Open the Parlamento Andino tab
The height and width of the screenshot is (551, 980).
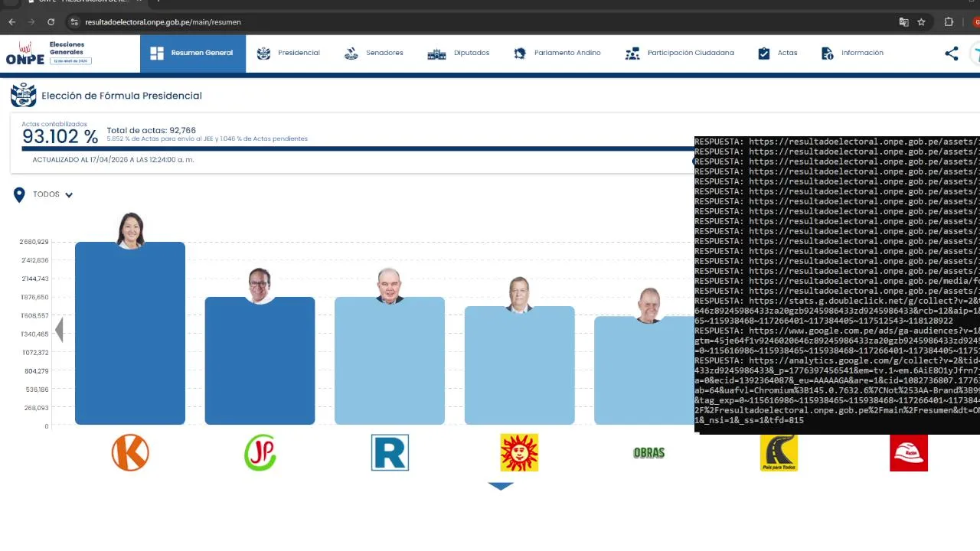[x=557, y=54]
